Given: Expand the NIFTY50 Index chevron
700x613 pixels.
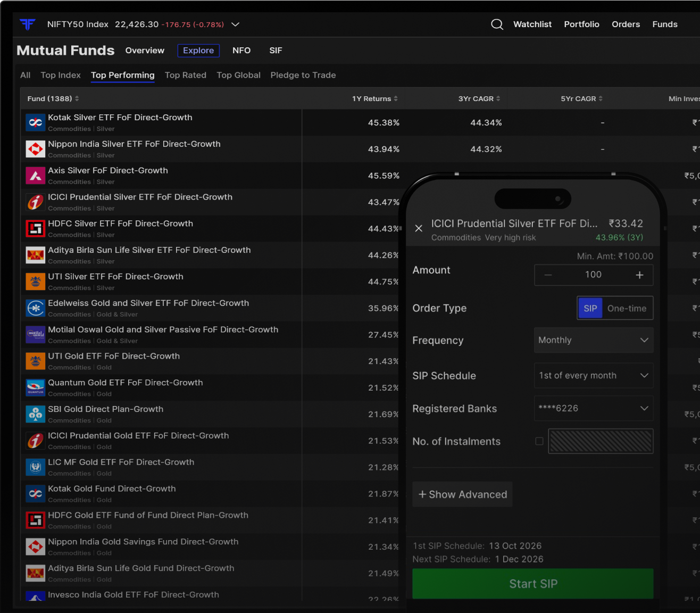Looking at the screenshot, I should coord(235,24).
